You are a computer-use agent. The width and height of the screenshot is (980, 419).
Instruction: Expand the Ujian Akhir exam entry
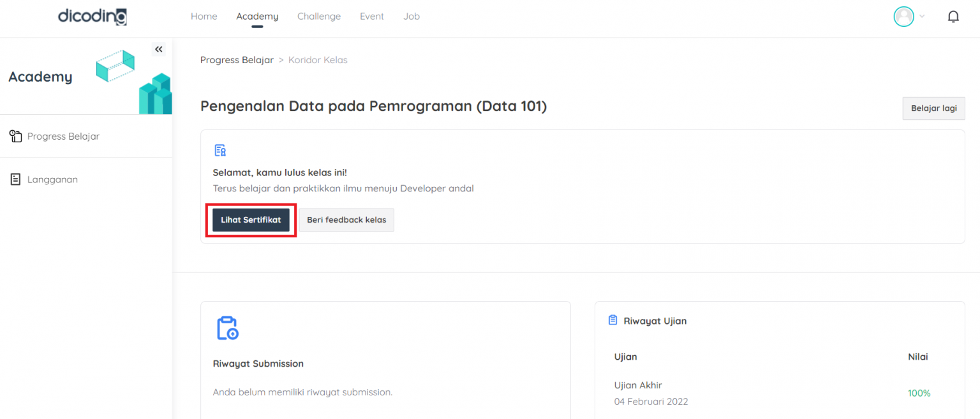(x=638, y=385)
